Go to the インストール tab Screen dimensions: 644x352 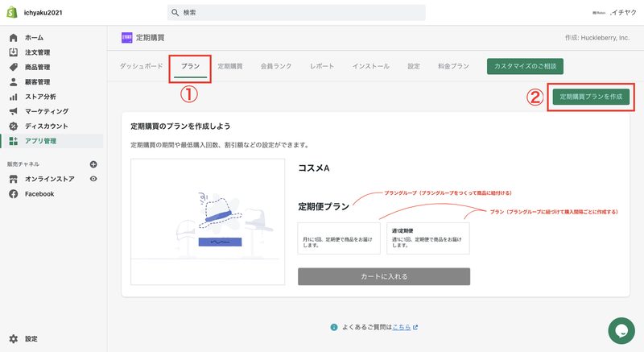coord(371,66)
